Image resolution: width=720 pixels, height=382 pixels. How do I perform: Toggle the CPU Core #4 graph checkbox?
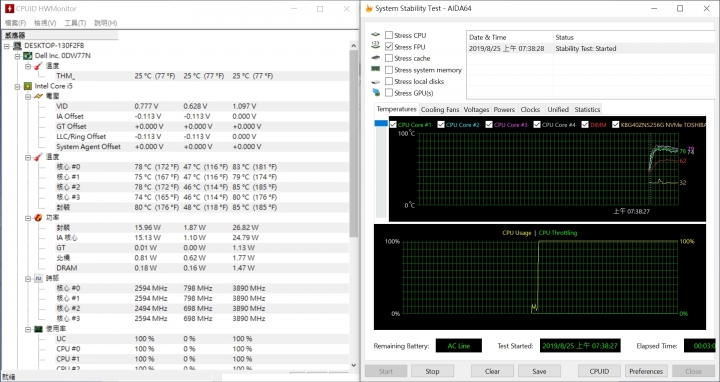coord(537,124)
